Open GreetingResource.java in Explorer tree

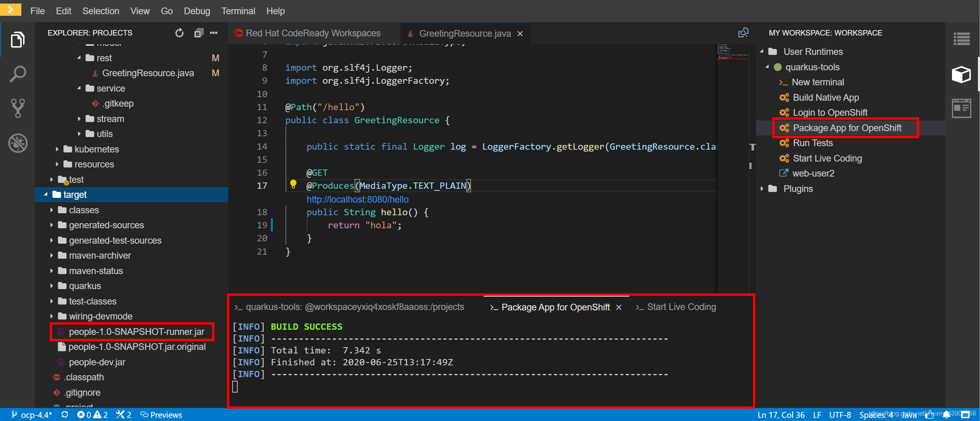point(148,73)
